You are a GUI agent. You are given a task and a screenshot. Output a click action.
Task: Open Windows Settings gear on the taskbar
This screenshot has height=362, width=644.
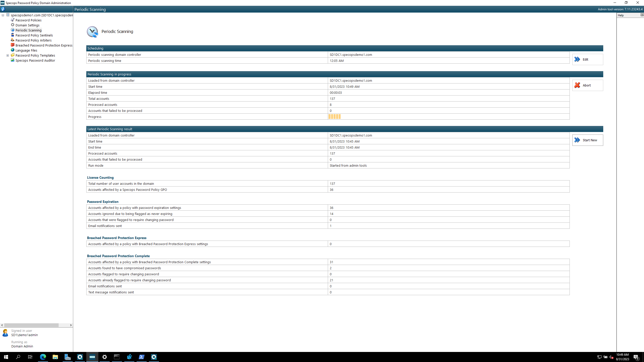[x=105, y=357]
